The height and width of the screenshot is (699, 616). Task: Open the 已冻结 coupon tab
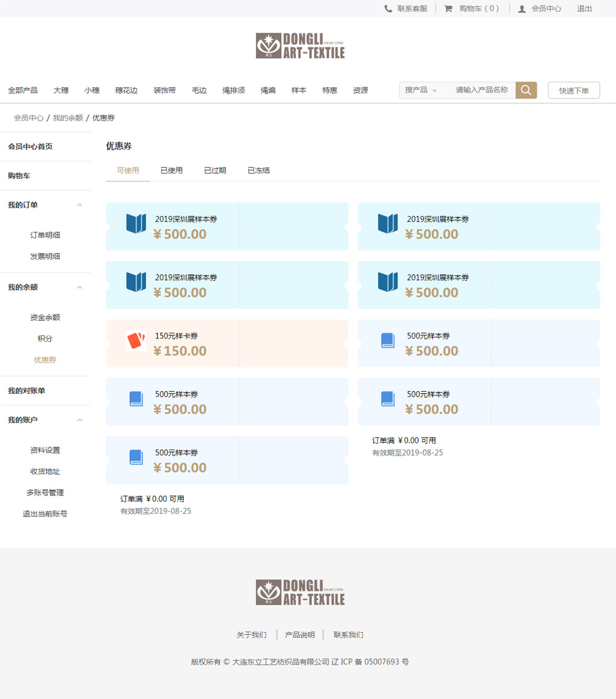[x=259, y=171]
